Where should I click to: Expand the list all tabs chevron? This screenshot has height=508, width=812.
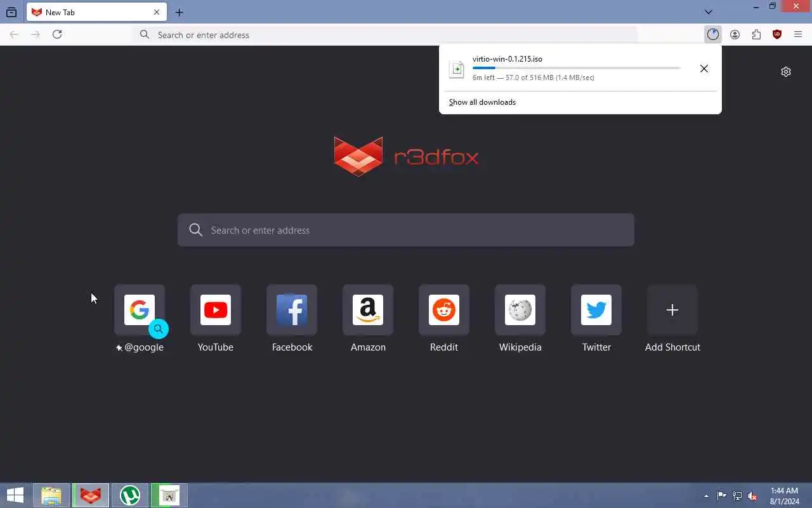click(709, 12)
